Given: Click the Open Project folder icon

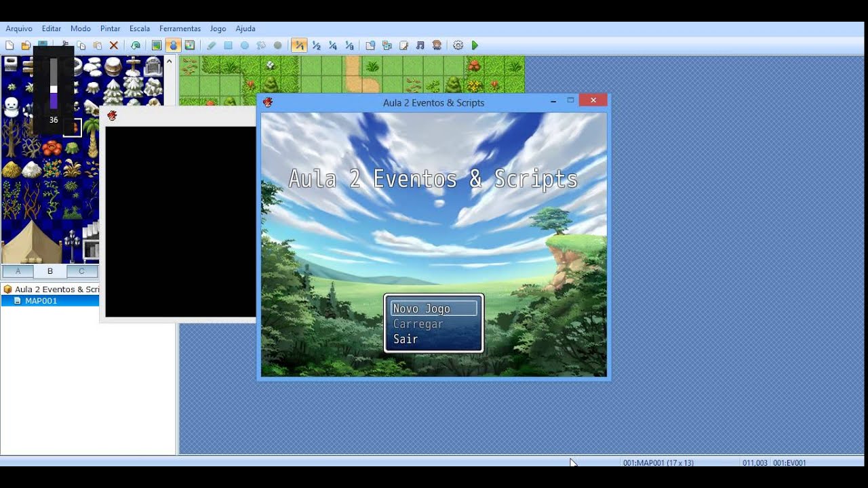Looking at the screenshot, I should 26,45.
